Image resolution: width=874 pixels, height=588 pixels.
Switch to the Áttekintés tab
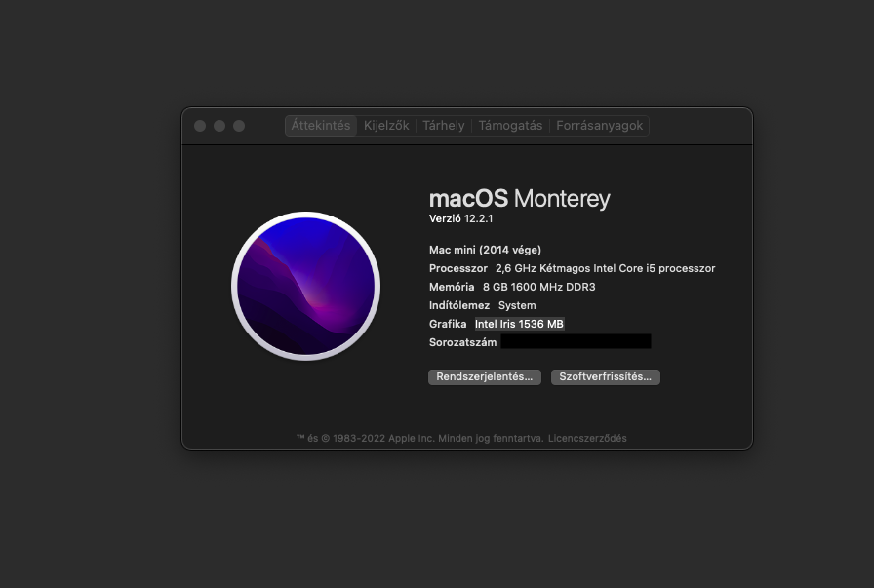(321, 126)
